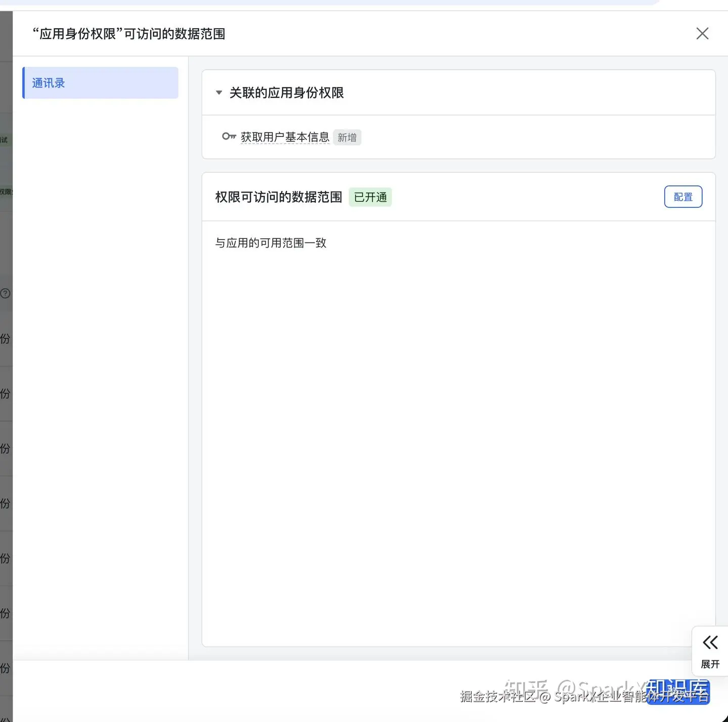Viewport: 728px width, 722px height.
Task: Click the key icon beside 获取用户基本信息
Action: pos(229,136)
